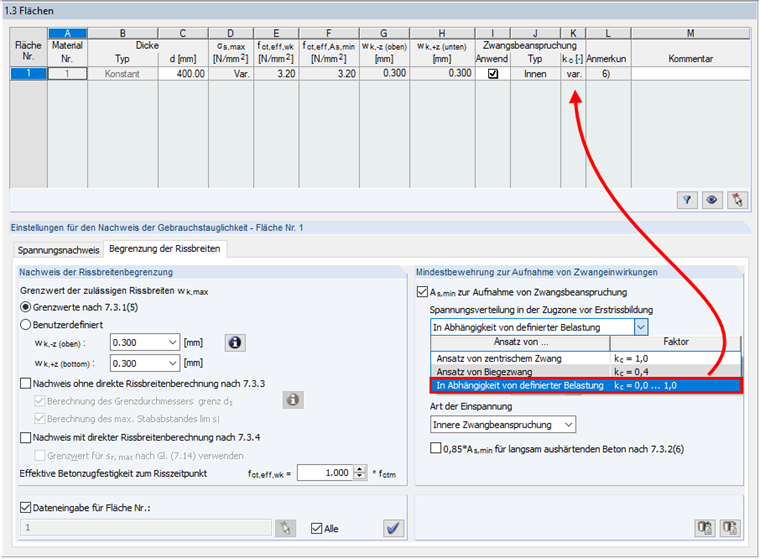Image resolution: width=760 pixels, height=559 pixels.
Task: Select Benutzerdefiniert radio button
Action: 26,325
